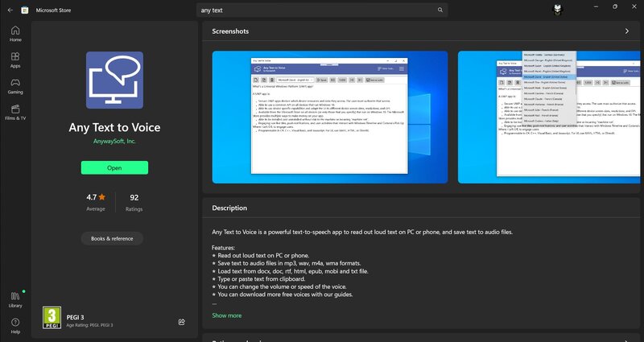Open the Library in sidebar
644x342 pixels.
[15, 299]
